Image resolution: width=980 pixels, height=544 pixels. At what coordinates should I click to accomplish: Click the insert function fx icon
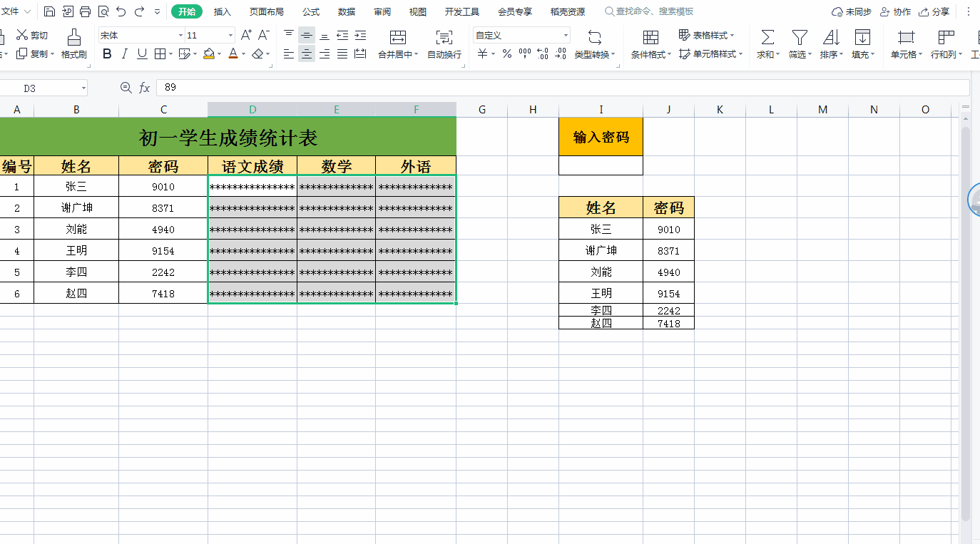coord(144,87)
